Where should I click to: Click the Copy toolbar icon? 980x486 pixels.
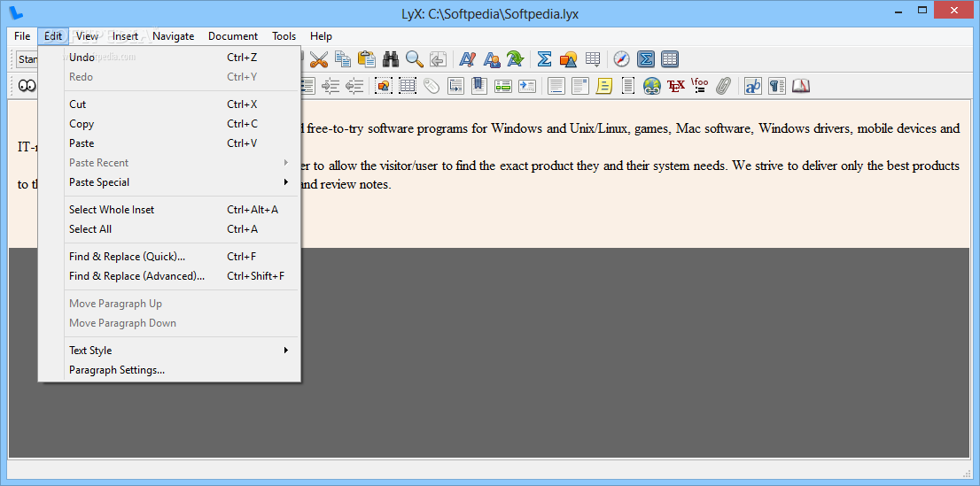tap(343, 59)
